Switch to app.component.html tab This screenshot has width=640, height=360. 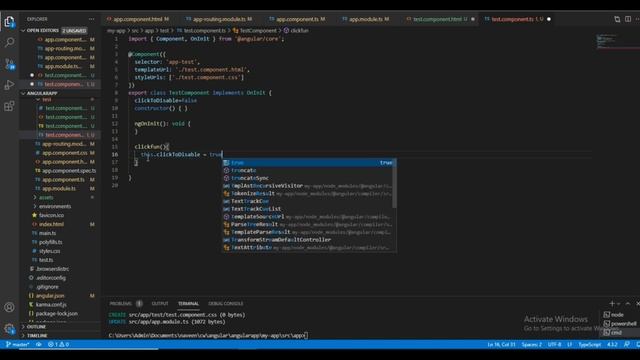pos(138,19)
